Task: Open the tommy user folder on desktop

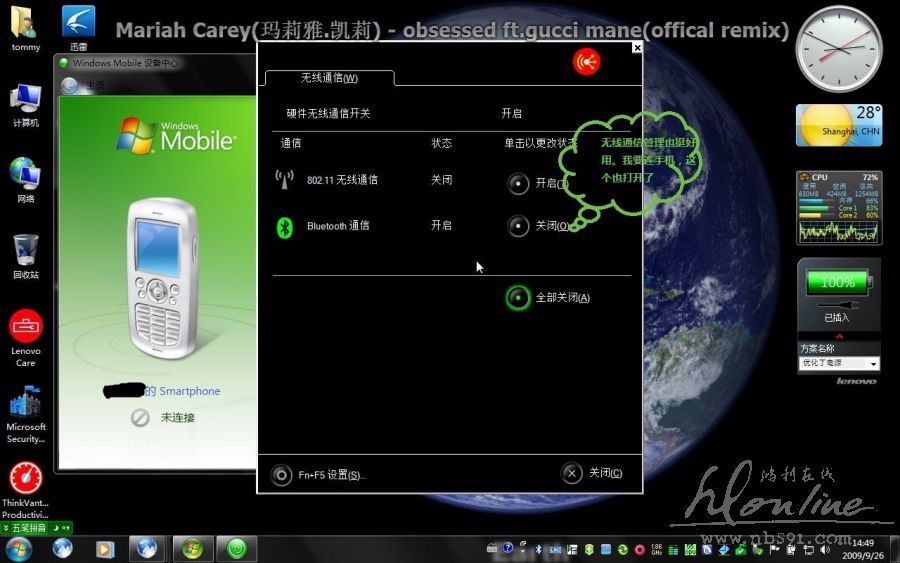Action: point(25,28)
